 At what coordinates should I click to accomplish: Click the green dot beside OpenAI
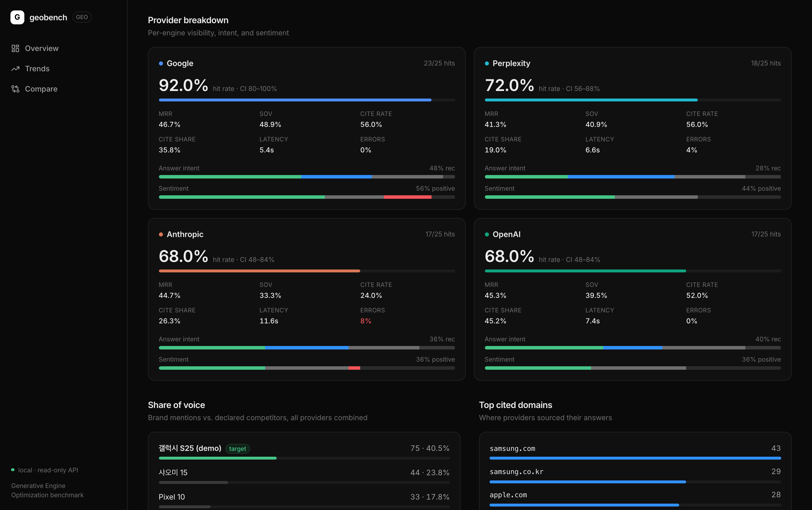click(487, 234)
